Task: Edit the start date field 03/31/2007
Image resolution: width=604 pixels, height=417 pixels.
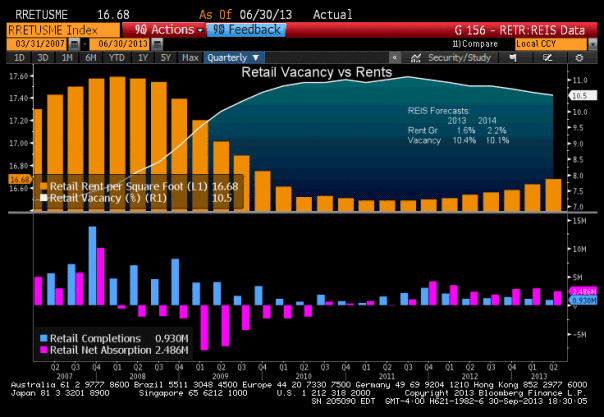Action: [x=37, y=44]
